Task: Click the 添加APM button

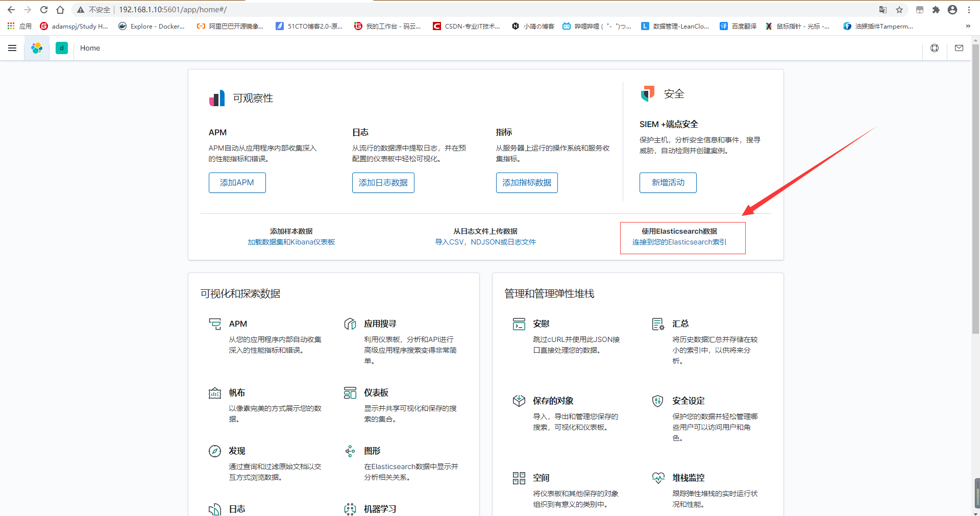Action: point(237,183)
